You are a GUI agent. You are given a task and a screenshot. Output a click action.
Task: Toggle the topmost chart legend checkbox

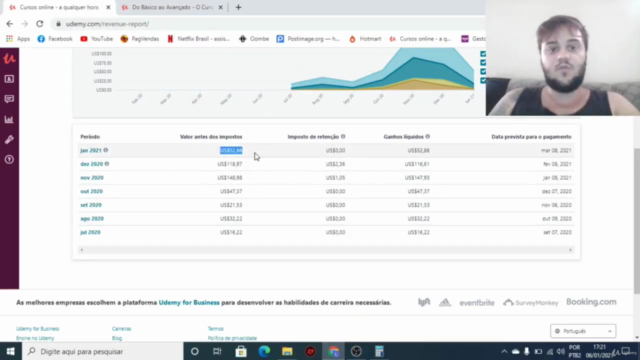[483, 54]
